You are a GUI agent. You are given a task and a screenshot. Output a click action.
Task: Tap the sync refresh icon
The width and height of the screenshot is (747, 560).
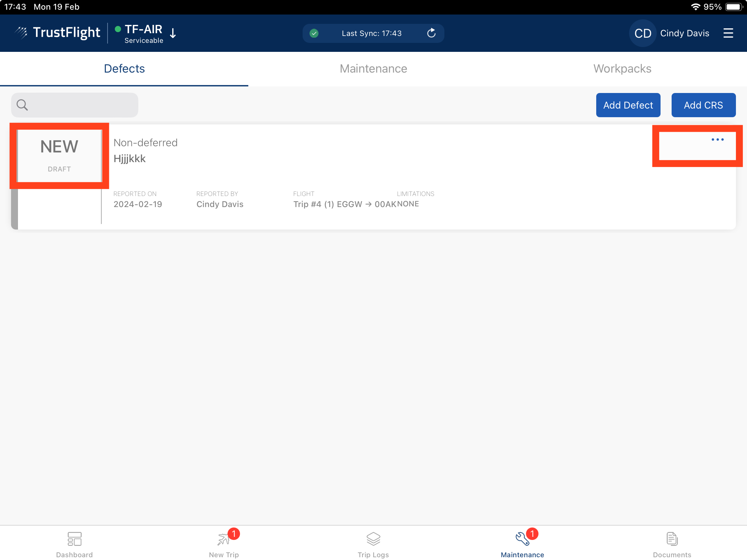click(x=431, y=33)
